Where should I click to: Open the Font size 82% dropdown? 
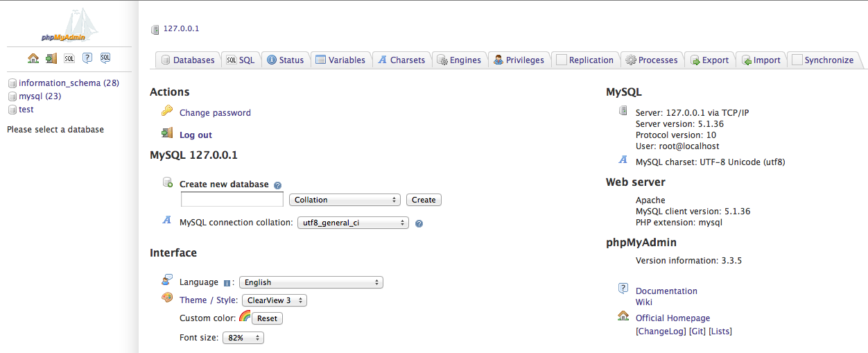243,338
